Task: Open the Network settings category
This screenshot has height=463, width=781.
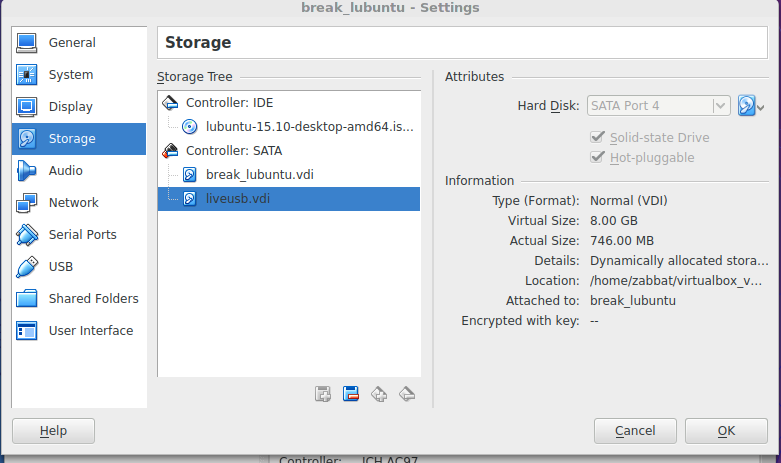Action: tap(79, 203)
